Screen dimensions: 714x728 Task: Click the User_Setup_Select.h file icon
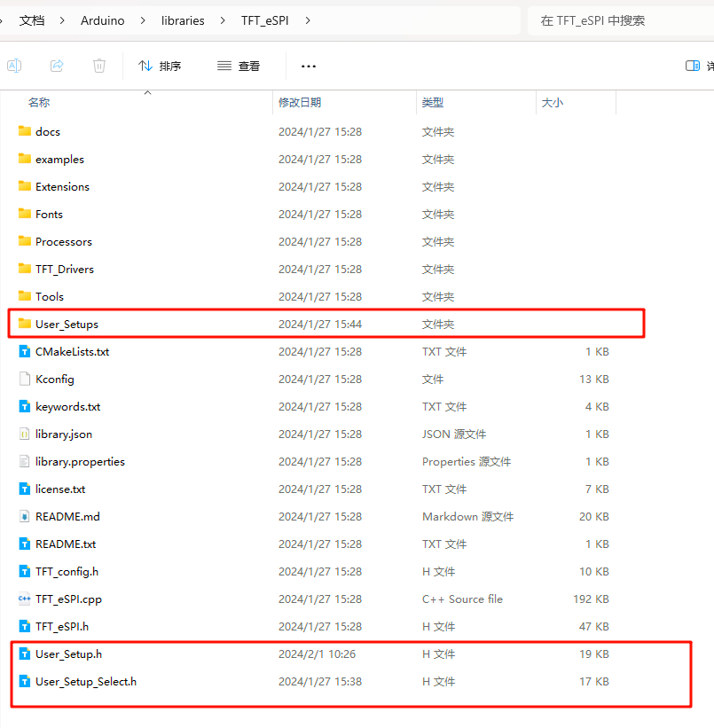(25, 681)
